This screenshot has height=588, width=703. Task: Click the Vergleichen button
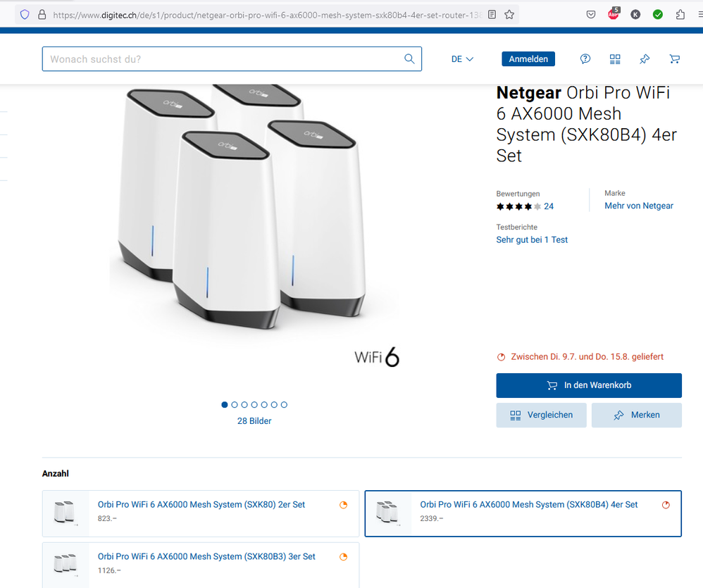click(x=541, y=415)
